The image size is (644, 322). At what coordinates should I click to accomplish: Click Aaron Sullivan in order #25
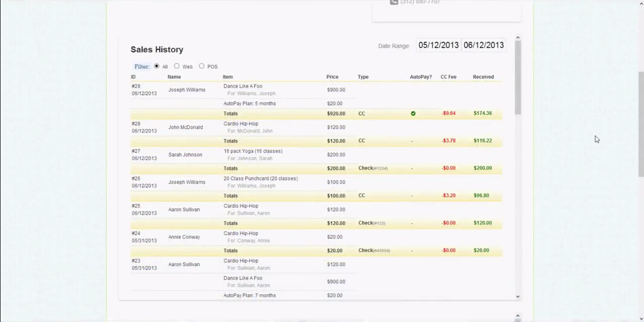(184, 210)
